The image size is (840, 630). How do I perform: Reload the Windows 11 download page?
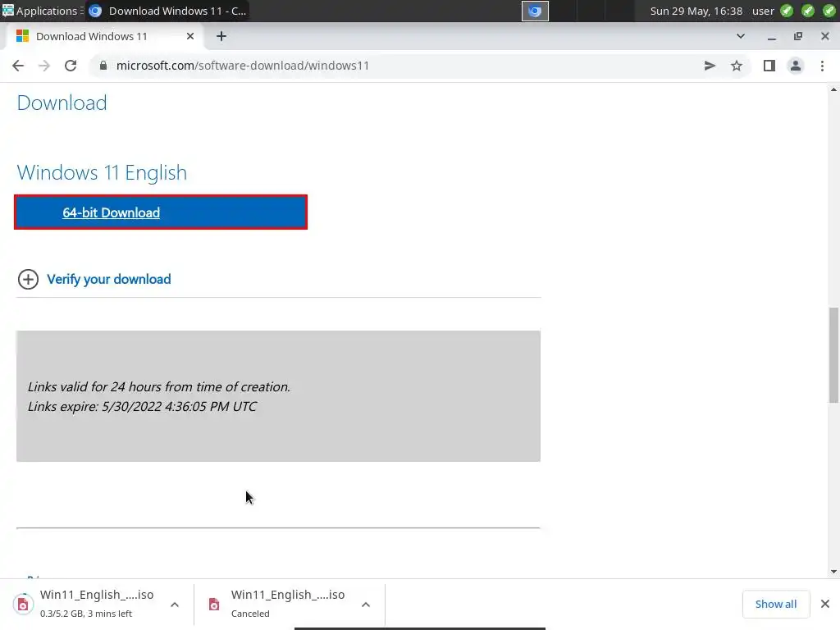tap(71, 66)
